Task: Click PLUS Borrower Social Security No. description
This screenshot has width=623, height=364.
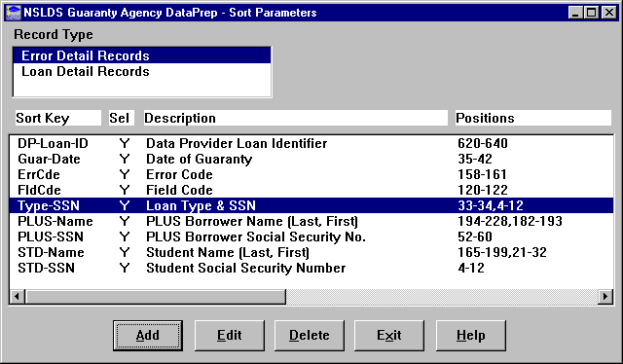Action: (x=256, y=237)
